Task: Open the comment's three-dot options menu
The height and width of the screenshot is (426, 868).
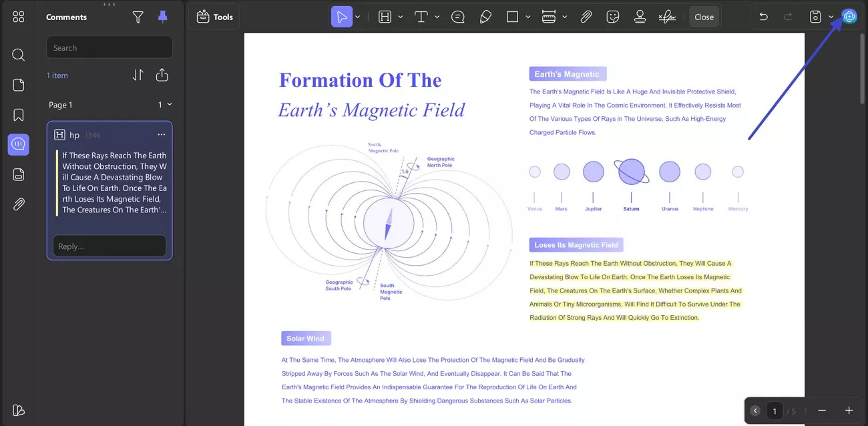Action: click(x=161, y=135)
